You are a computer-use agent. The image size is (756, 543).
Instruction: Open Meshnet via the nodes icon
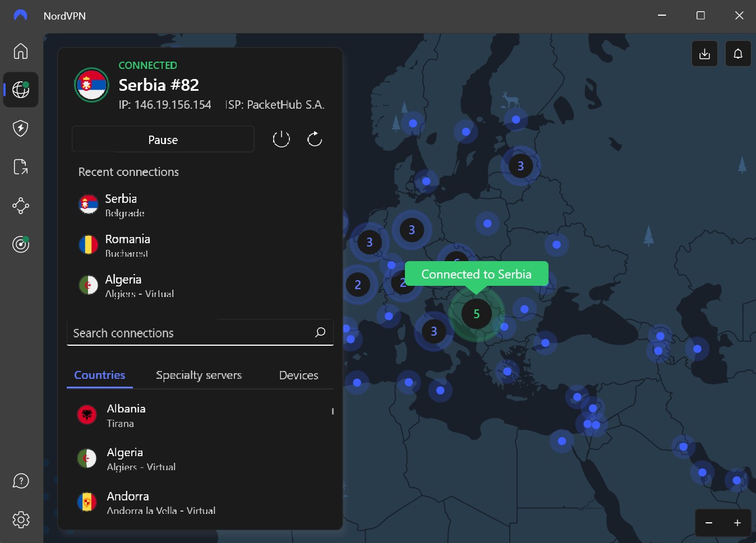coord(20,206)
